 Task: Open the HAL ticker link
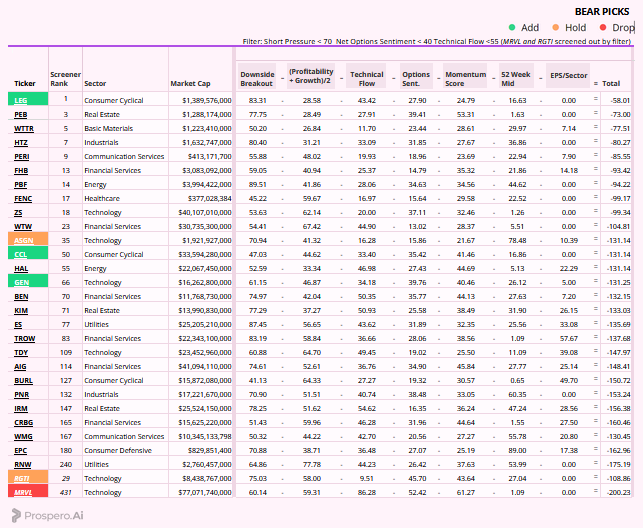pyautogui.click(x=21, y=269)
